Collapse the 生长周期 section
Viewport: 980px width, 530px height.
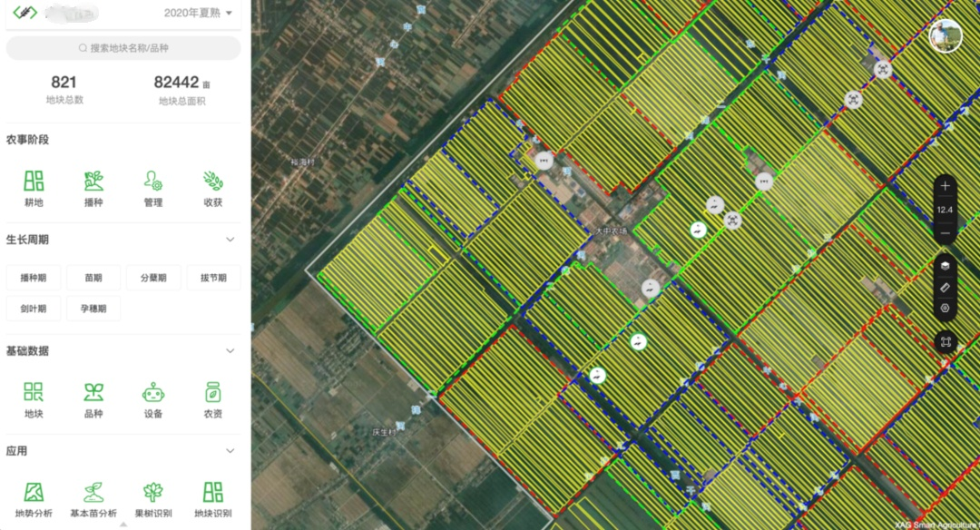(x=230, y=240)
